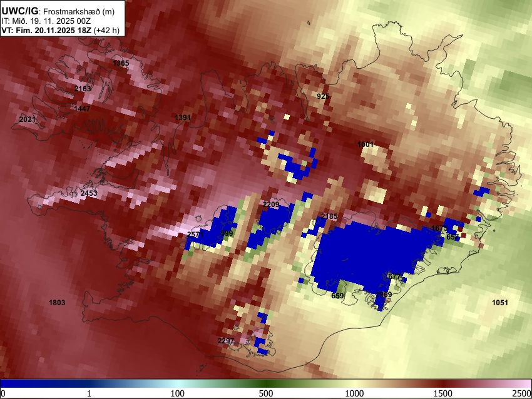Click the color scale label 2500
Screen dimensions: 532x399
pyautogui.click(x=522, y=393)
